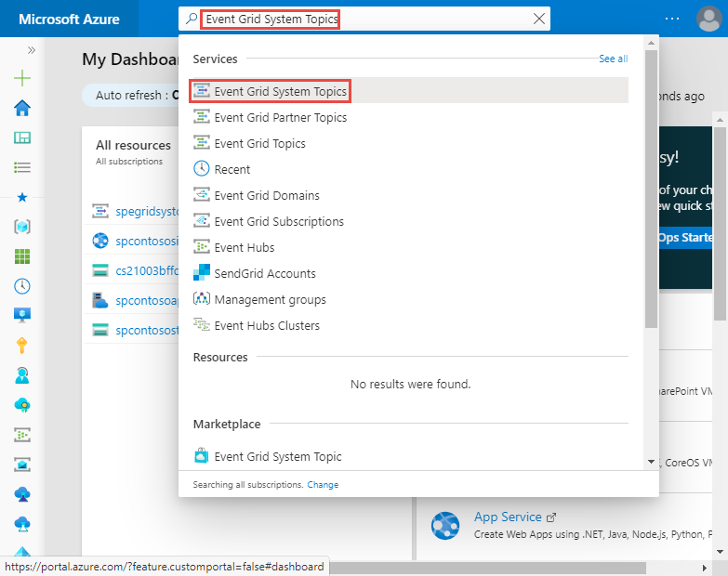Open the ellipsis menu in the top bar
Screen dimensions: 728x576
[672, 19]
